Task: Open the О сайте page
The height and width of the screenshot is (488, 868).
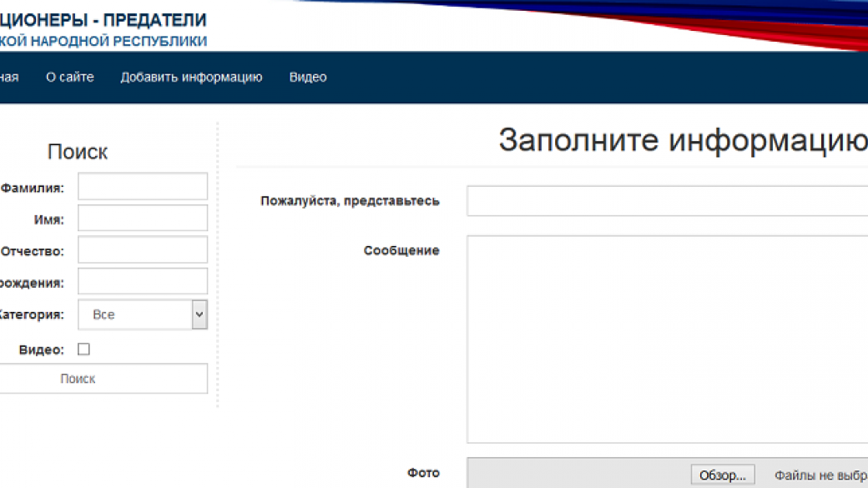Action: point(69,77)
